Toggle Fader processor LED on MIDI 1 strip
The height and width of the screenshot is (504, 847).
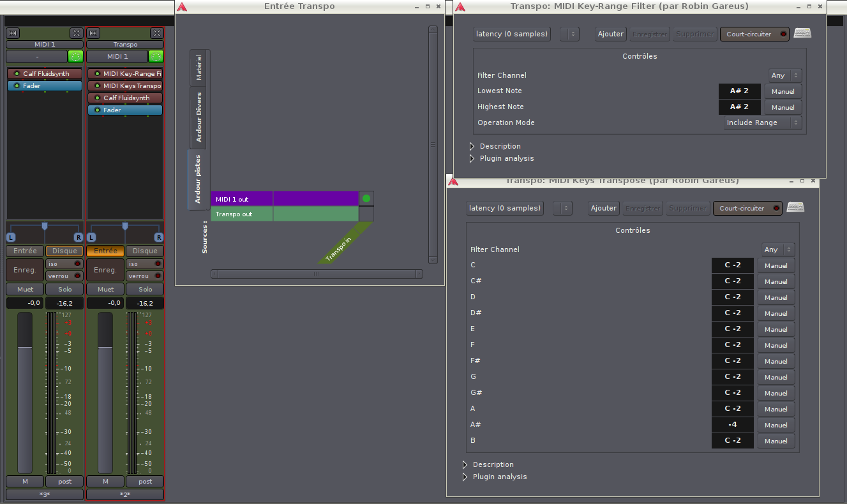[17, 85]
